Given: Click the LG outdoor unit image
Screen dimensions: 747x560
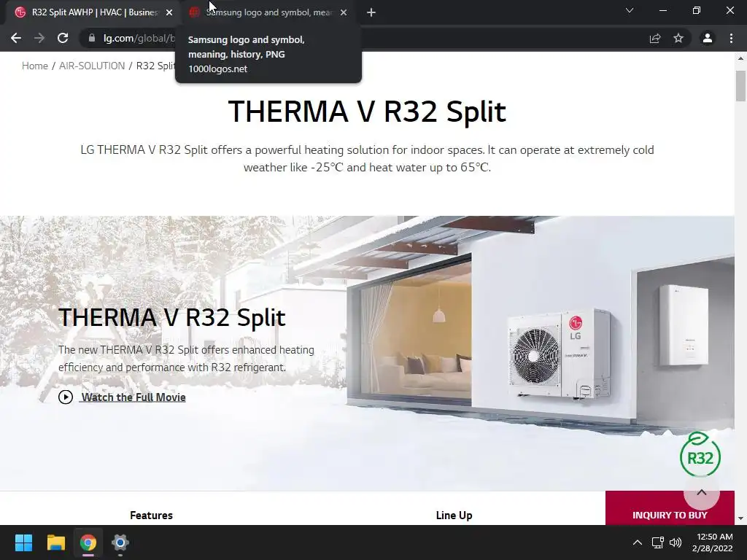Looking at the screenshot, I should tap(558, 354).
